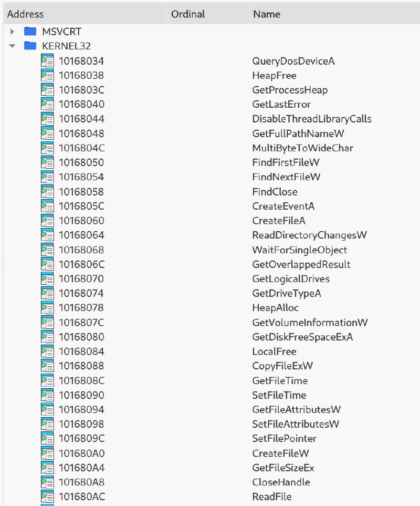Click the import icon for address 10168078
The image size is (420, 506).
[47, 308]
